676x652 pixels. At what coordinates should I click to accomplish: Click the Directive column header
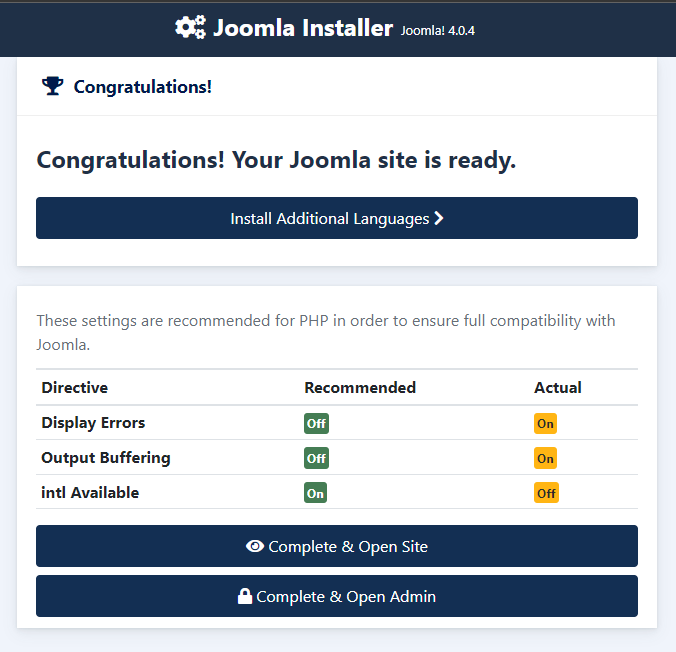click(x=75, y=387)
